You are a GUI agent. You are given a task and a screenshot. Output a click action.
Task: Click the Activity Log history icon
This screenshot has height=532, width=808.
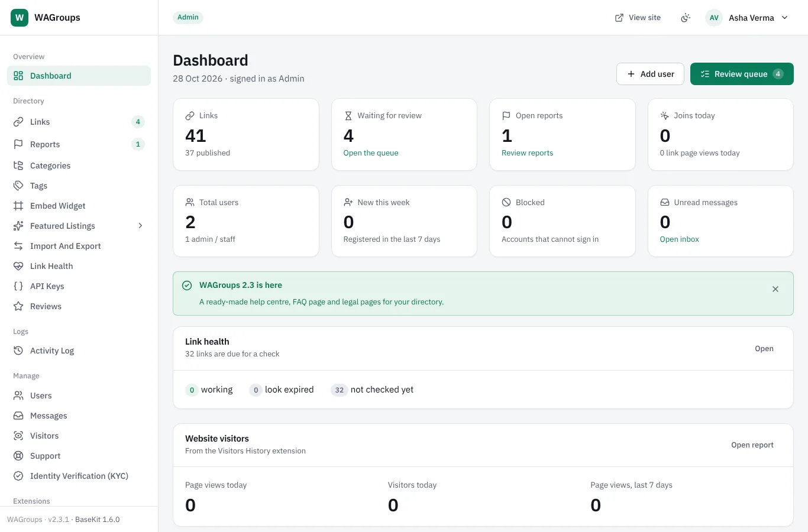point(18,351)
